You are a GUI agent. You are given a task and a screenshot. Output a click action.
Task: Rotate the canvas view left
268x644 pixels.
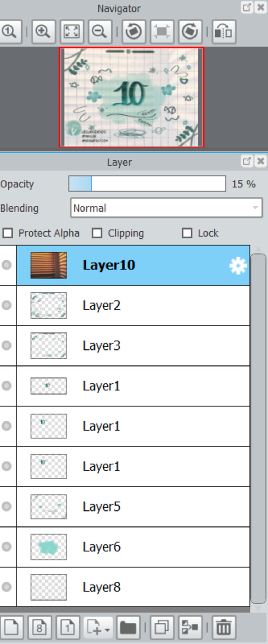134,32
